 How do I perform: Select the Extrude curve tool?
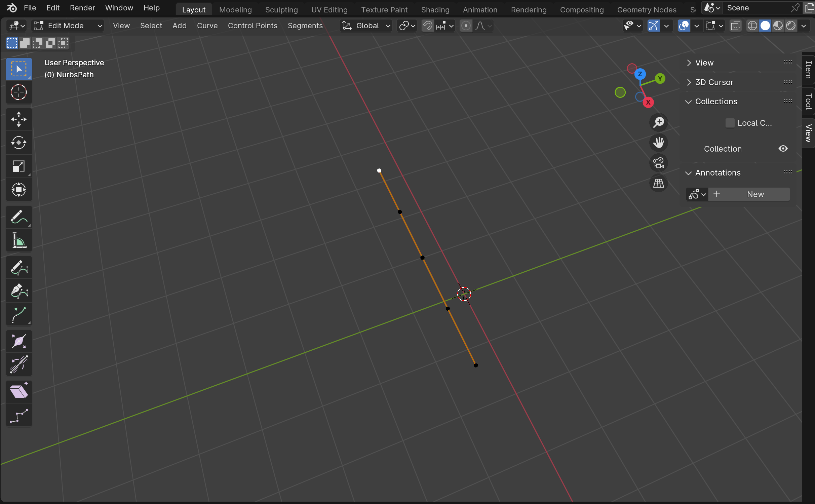click(x=19, y=314)
